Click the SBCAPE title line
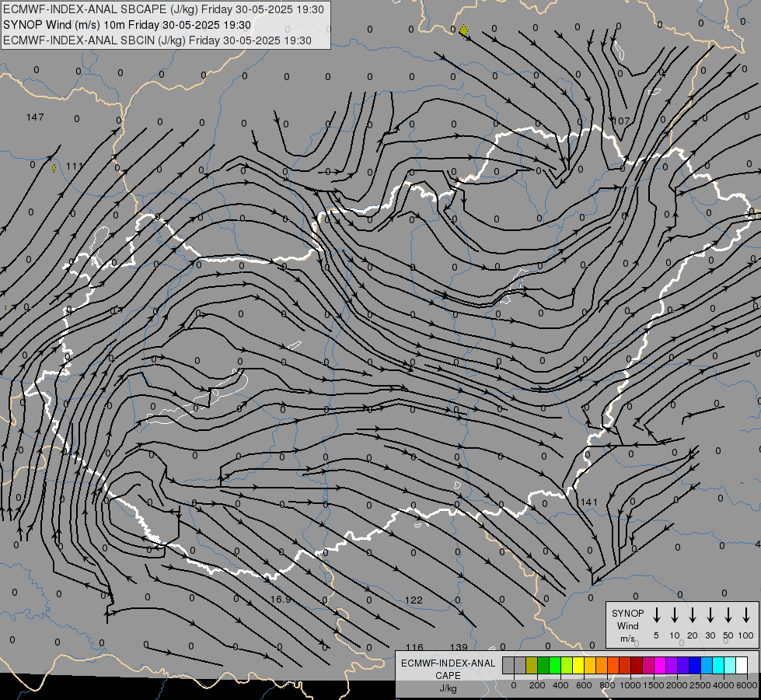This screenshot has height=700, width=761. [163, 9]
